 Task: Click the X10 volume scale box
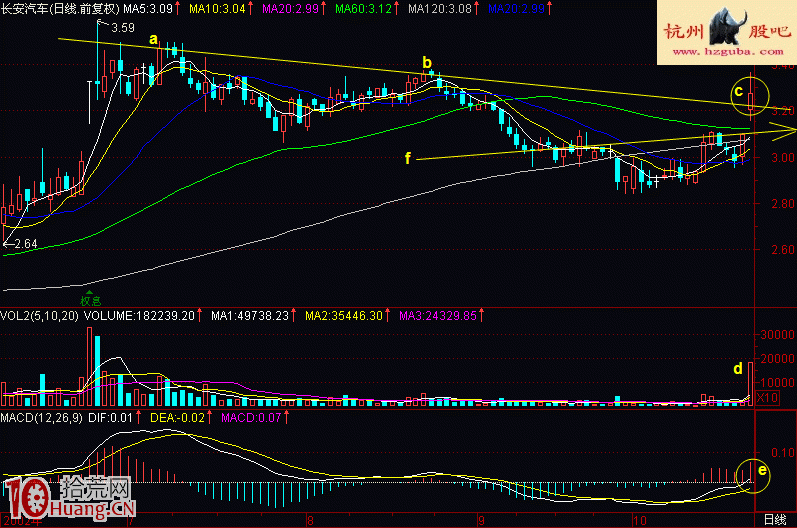[766, 398]
